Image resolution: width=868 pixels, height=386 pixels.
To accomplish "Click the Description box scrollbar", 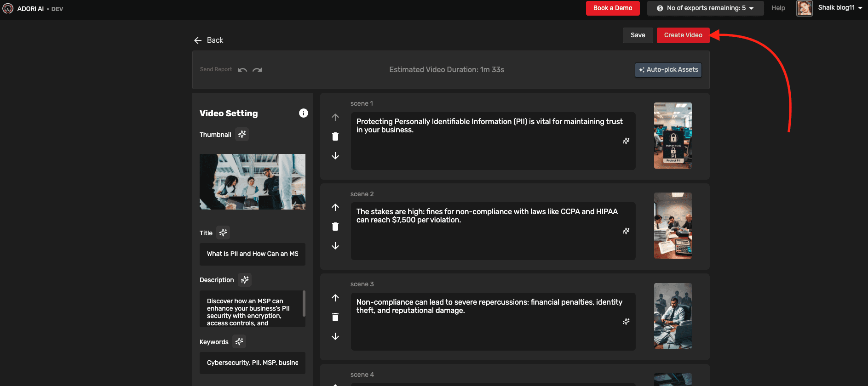I will click(x=304, y=303).
